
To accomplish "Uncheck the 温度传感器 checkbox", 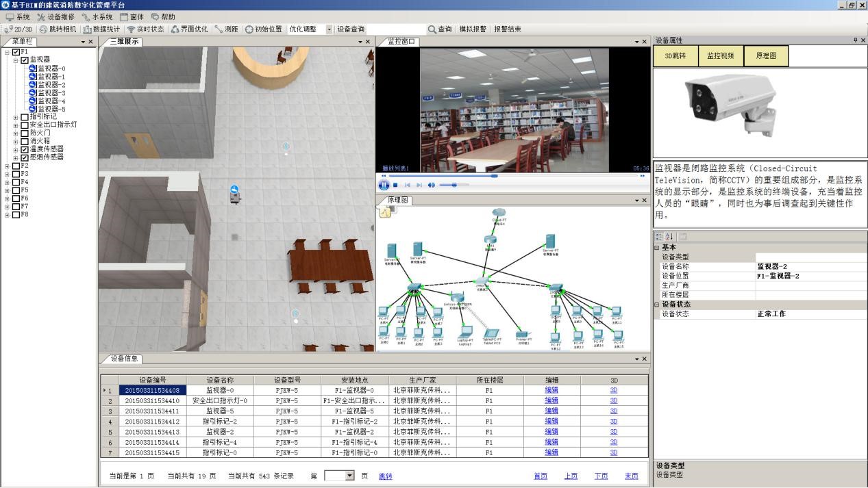I will tap(25, 149).
